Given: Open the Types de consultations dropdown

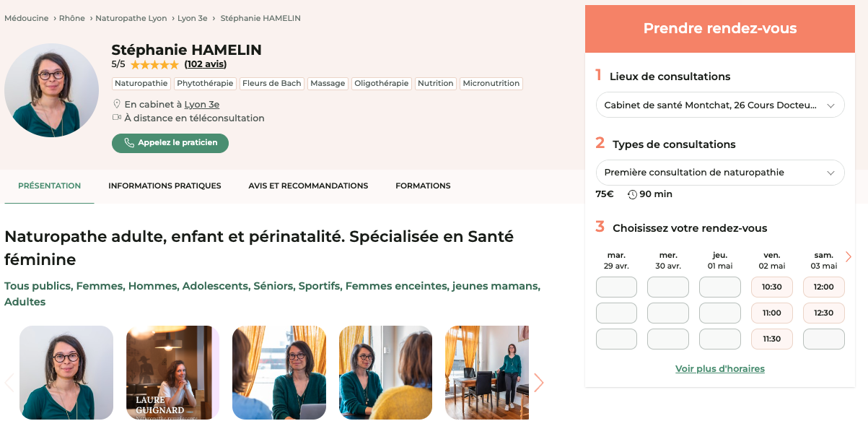Looking at the screenshot, I should [719, 173].
